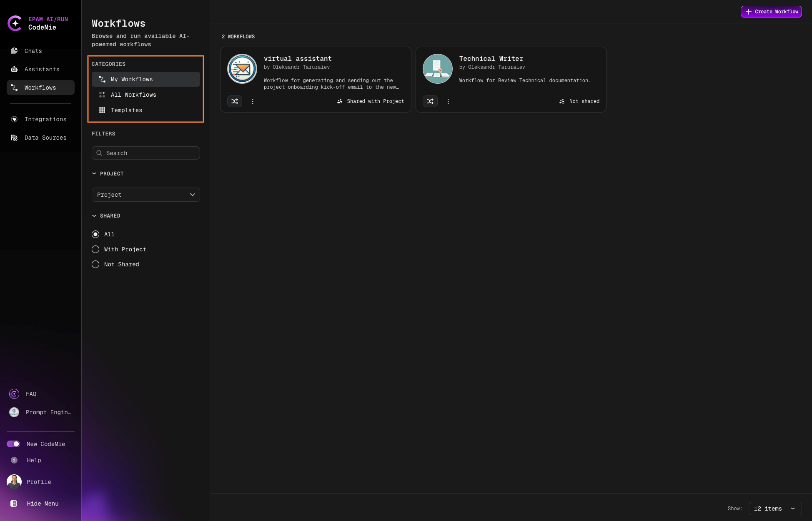Click the shuffle icon on virtual assistant card
Image resolution: width=812 pixels, height=521 pixels.
point(235,101)
